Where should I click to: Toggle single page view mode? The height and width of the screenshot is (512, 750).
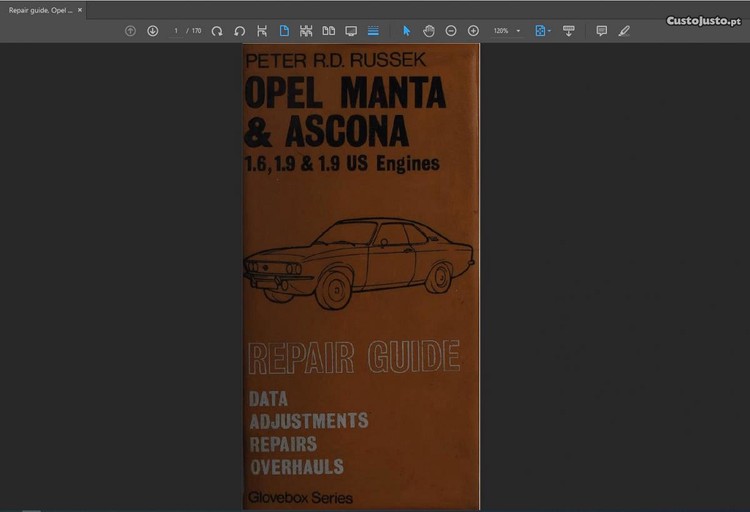tap(284, 31)
